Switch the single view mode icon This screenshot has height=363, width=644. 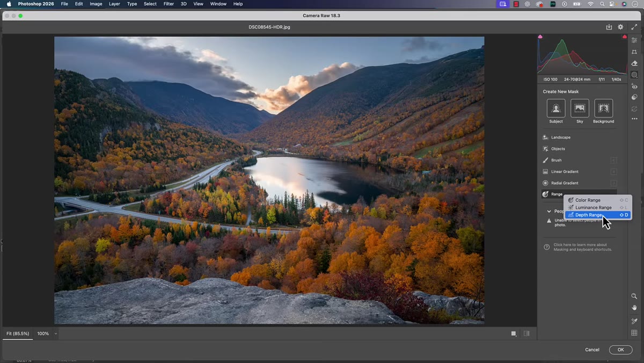click(514, 333)
